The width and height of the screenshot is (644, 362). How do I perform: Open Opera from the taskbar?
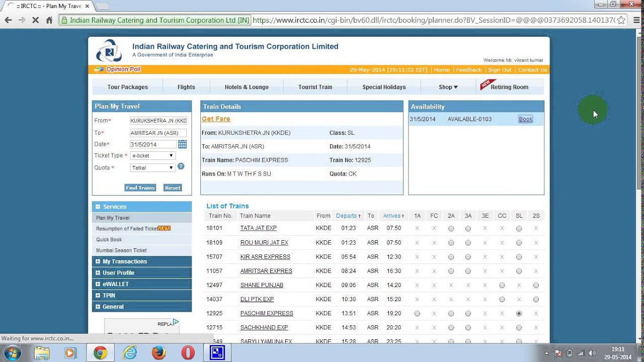[188, 353]
